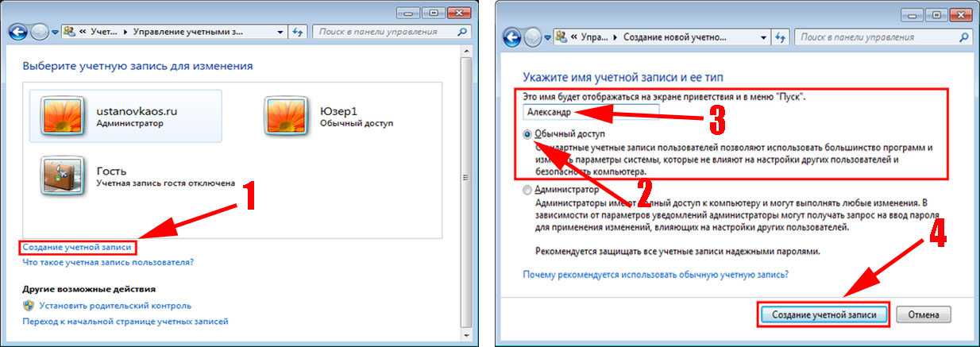The height and width of the screenshot is (347, 980).
Task: Click the Создание учетной записи button
Action: (x=824, y=314)
